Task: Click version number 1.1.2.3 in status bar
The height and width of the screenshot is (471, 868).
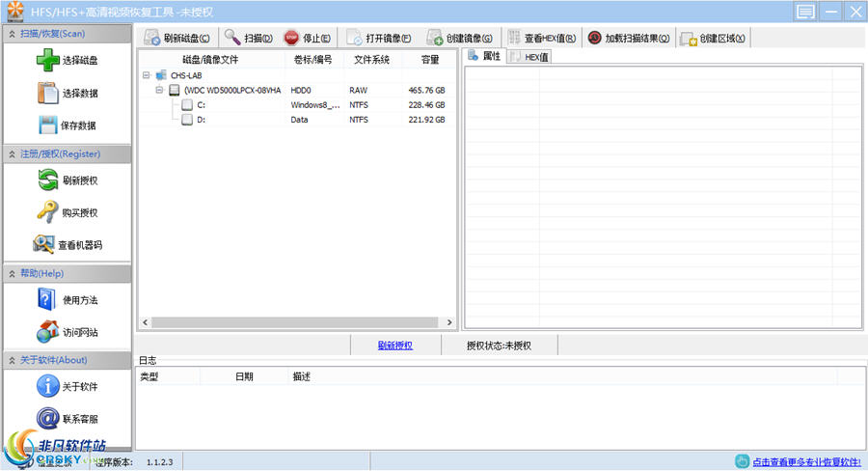Action: pyautogui.click(x=159, y=461)
